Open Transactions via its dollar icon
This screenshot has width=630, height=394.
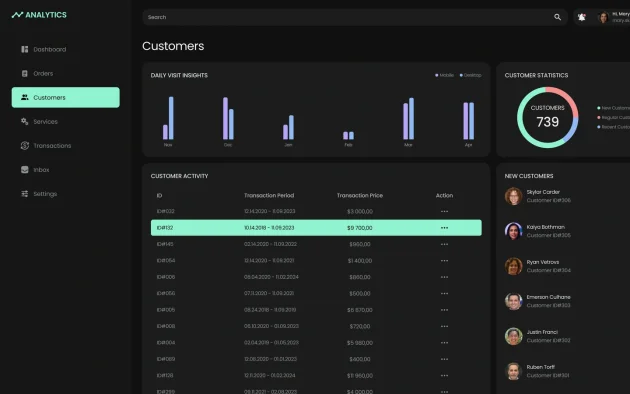25,145
